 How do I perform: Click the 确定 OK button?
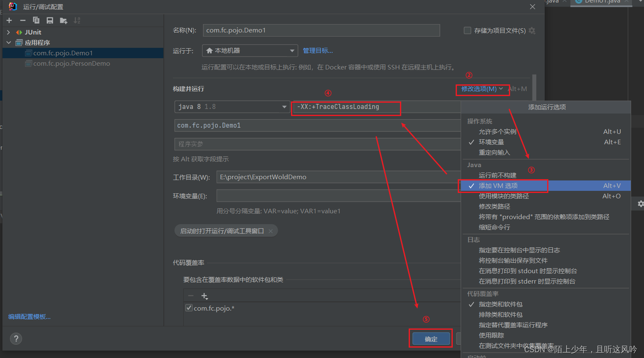click(x=431, y=339)
